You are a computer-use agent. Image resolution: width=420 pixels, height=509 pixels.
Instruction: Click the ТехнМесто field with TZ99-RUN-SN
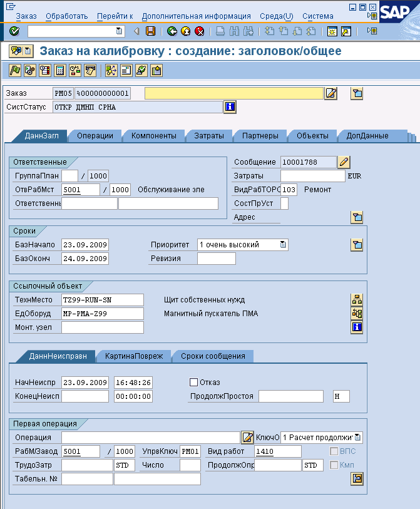(103, 300)
